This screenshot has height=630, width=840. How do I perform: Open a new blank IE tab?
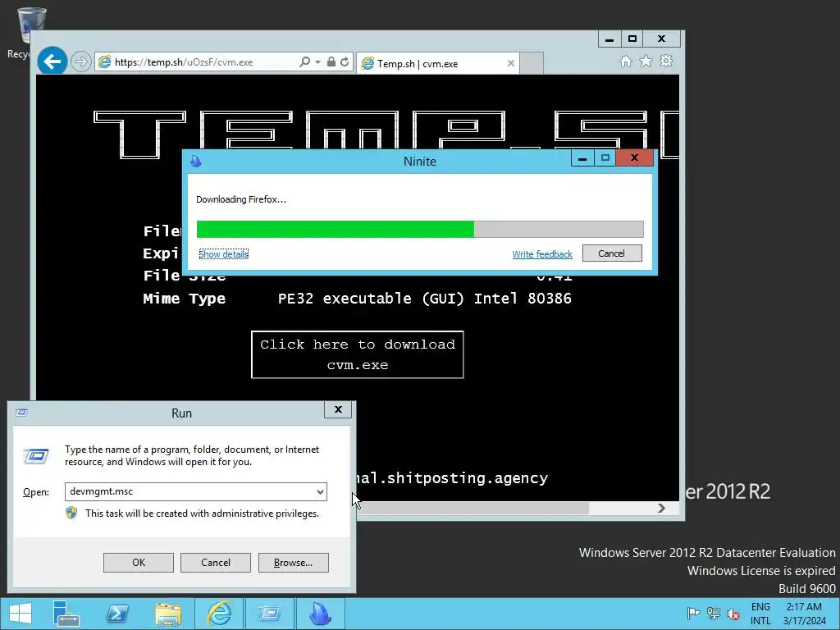coord(532,63)
